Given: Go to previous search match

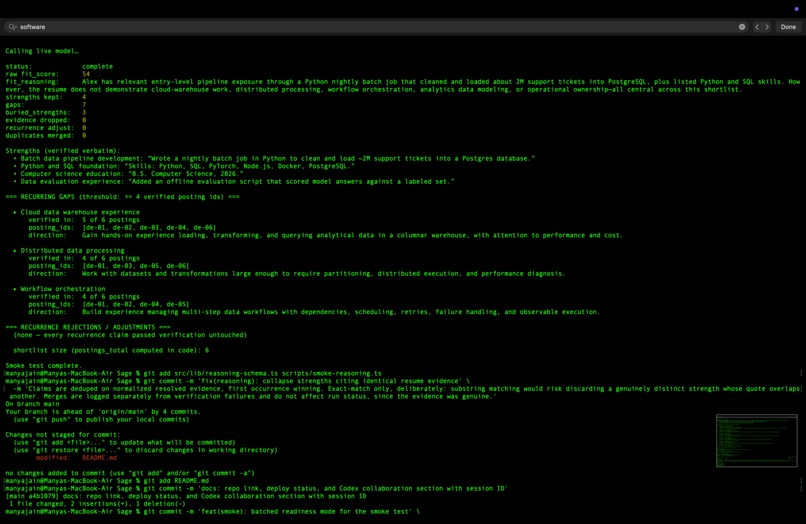Looking at the screenshot, I should (757, 27).
